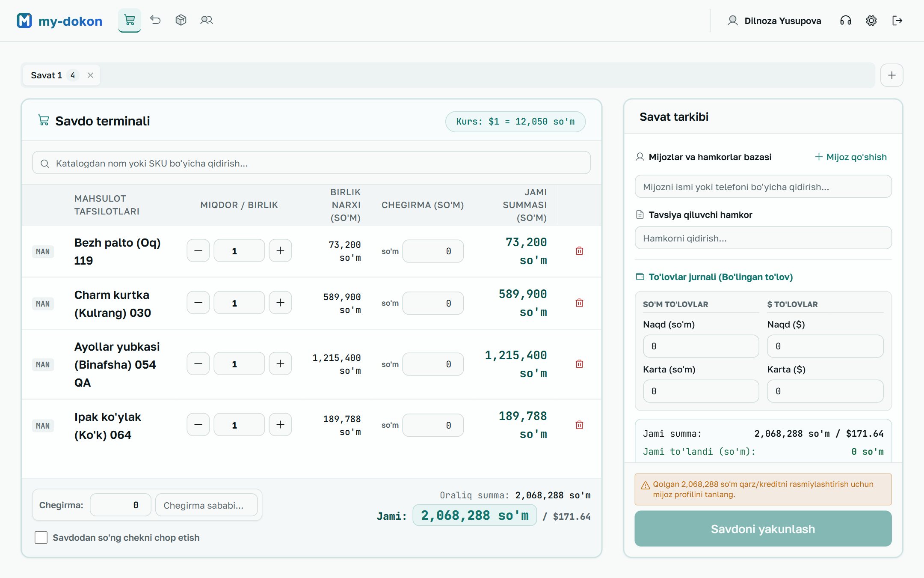
Task: Delete Bezh palto (Oq) 119 row
Action: (x=579, y=251)
